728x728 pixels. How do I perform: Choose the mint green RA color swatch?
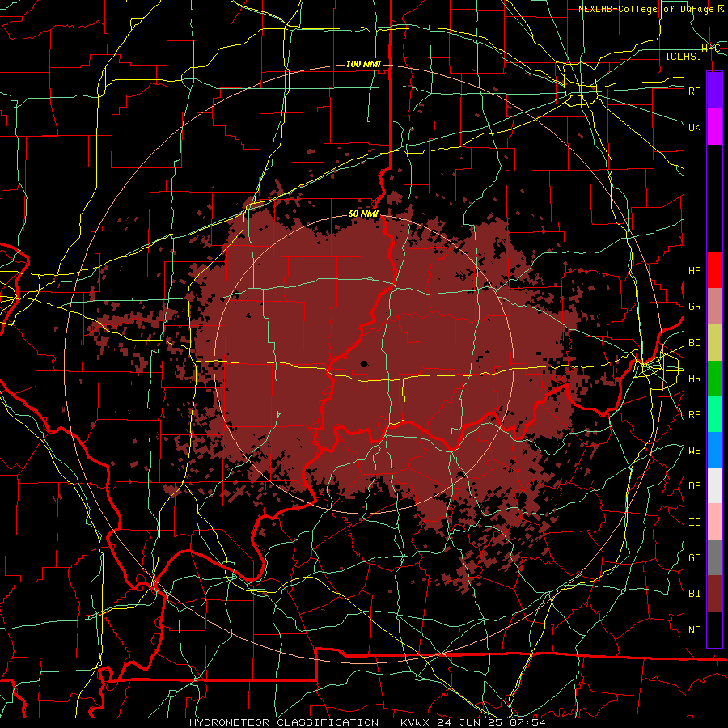[714, 414]
